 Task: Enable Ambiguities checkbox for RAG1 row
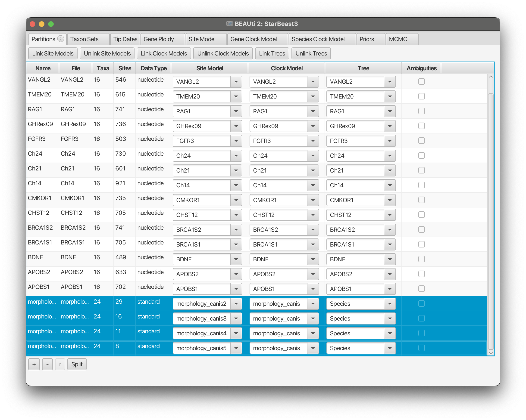tap(421, 111)
